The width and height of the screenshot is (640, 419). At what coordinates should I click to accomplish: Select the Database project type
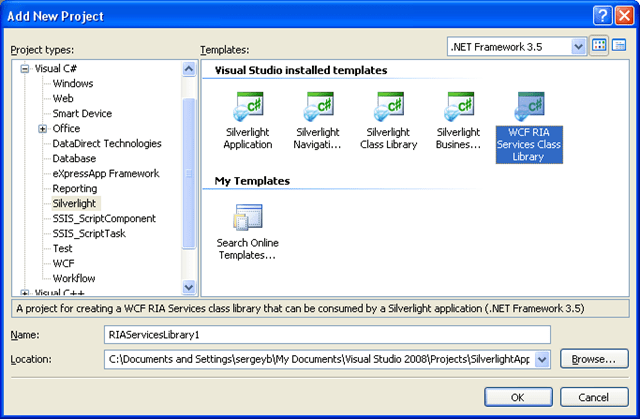[74, 159]
